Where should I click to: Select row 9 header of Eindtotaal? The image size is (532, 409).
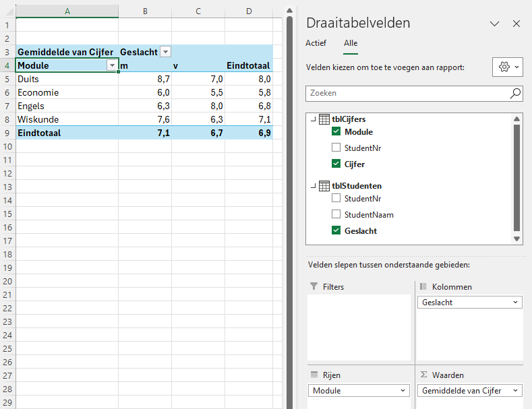click(x=7, y=133)
